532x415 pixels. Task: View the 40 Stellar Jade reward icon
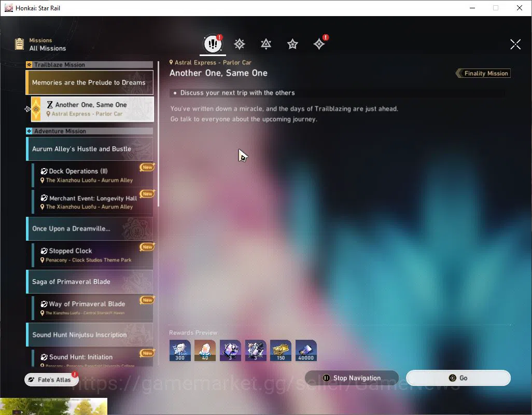pos(205,350)
